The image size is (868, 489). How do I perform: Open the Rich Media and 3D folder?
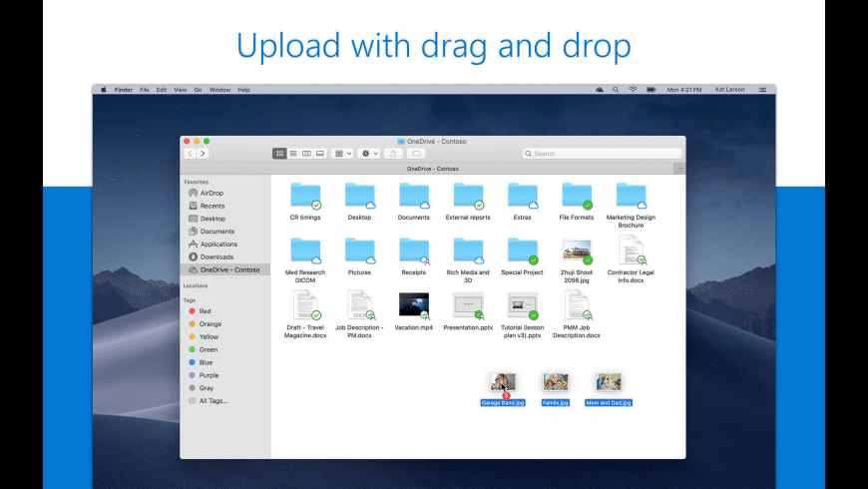(468, 250)
